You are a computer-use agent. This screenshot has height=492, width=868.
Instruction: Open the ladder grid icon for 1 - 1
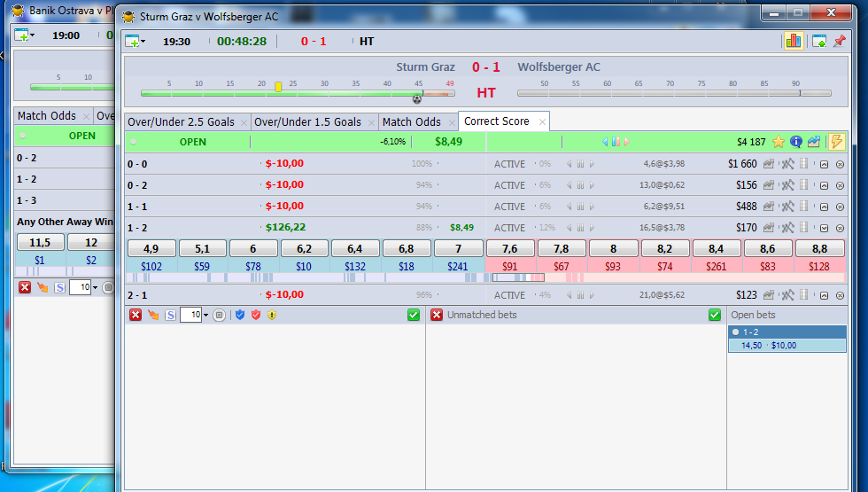tap(804, 206)
